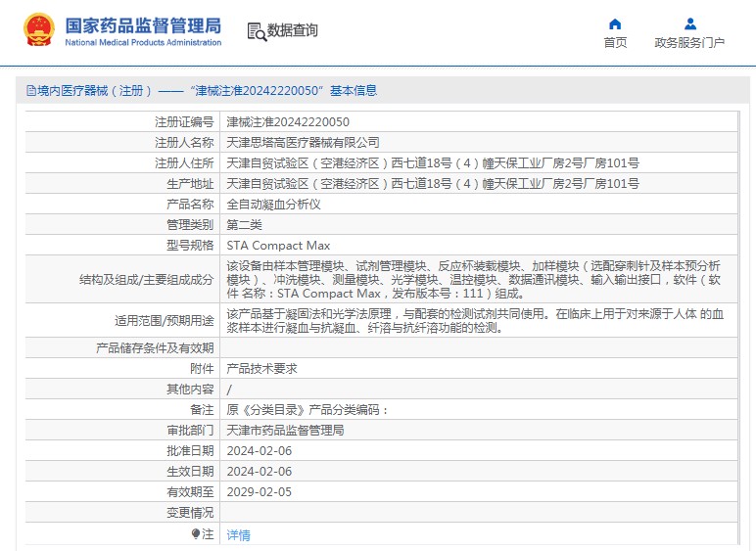Image resolution: width=756 pixels, height=551 pixels.
Task: Select registration number 津械注准20242220050 cell
Action: coord(288,122)
